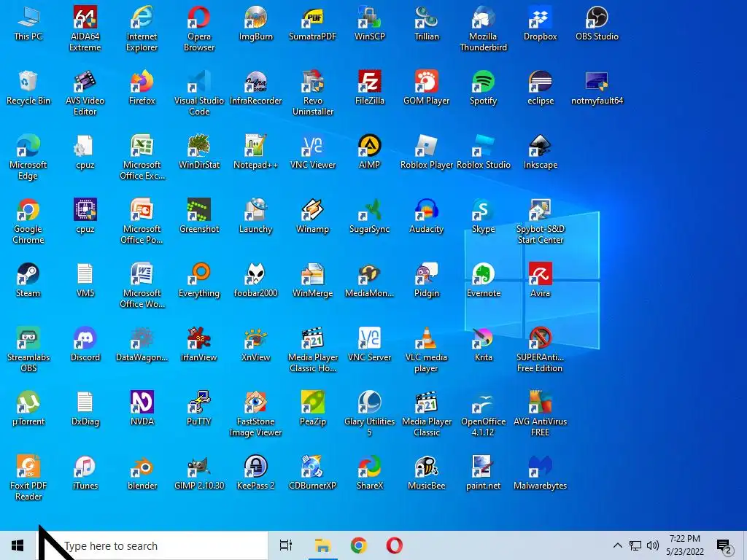Select the ImgBurn desktop icon
The image size is (747, 560).
pyautogui.click(x=256, y=24)
